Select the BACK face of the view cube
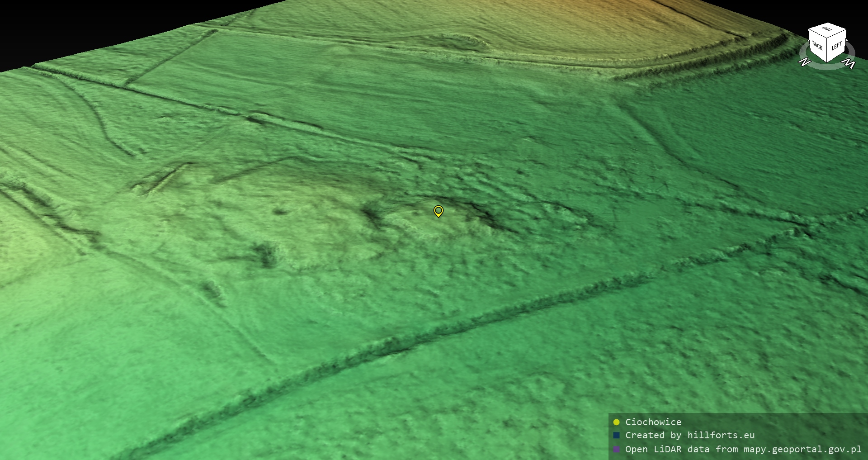 tap(817, 46)
